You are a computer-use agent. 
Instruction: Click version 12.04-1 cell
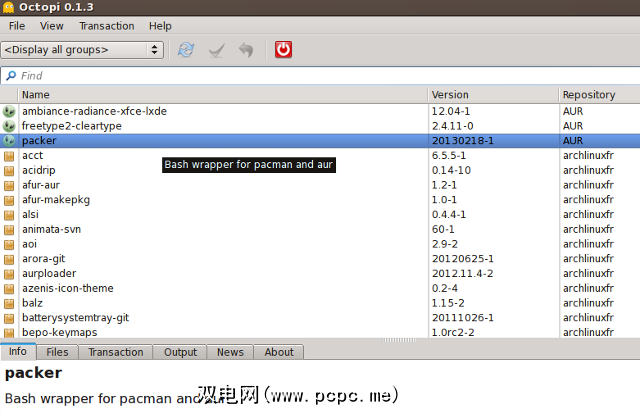tap(451, 111)
